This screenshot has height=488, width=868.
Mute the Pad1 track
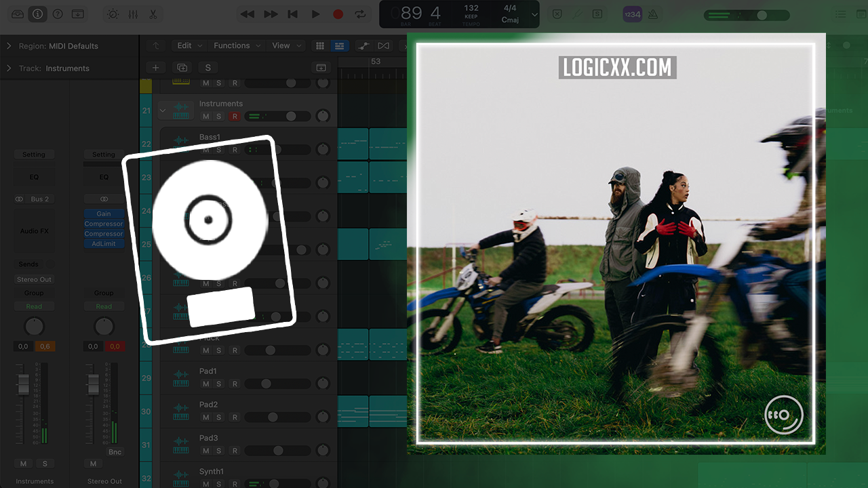[x=206, y=384]
